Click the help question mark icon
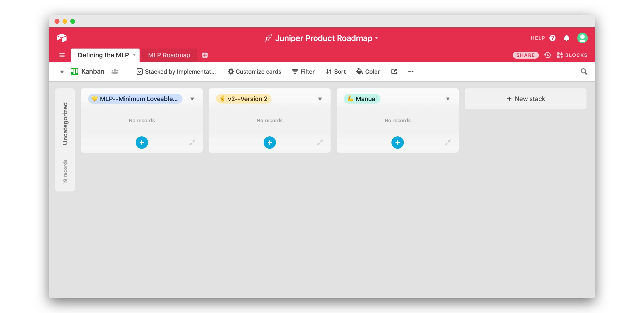This screenshot has width=644, height=313. (552, 38)
